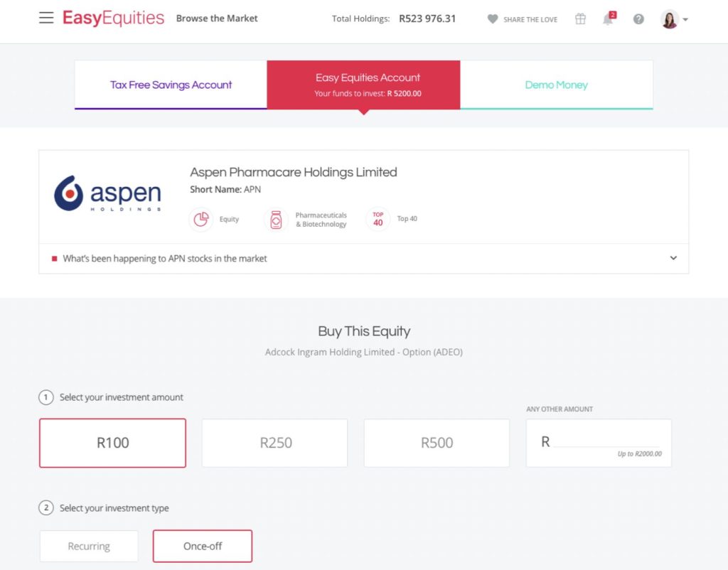
Task: Choose the R250 investment amount
Action: (x=275, y=443)
